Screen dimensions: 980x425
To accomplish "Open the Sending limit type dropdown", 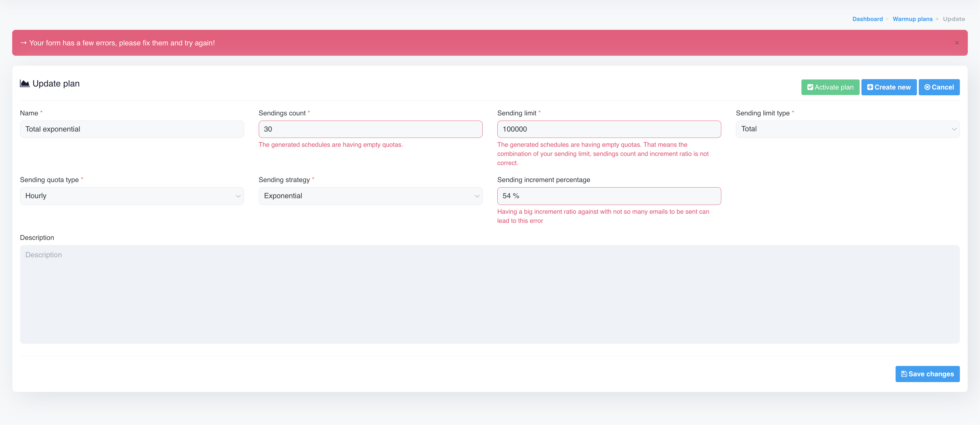I will 848,129.
